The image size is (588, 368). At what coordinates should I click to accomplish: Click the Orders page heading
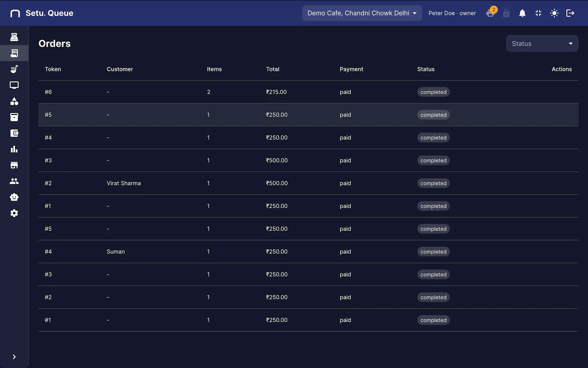[x=54, y=43]
